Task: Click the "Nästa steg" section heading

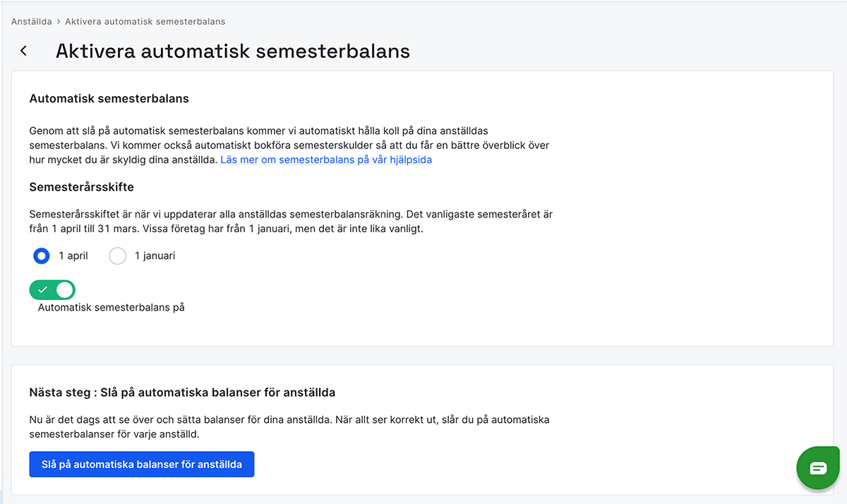Action: [x=182, y=392]
